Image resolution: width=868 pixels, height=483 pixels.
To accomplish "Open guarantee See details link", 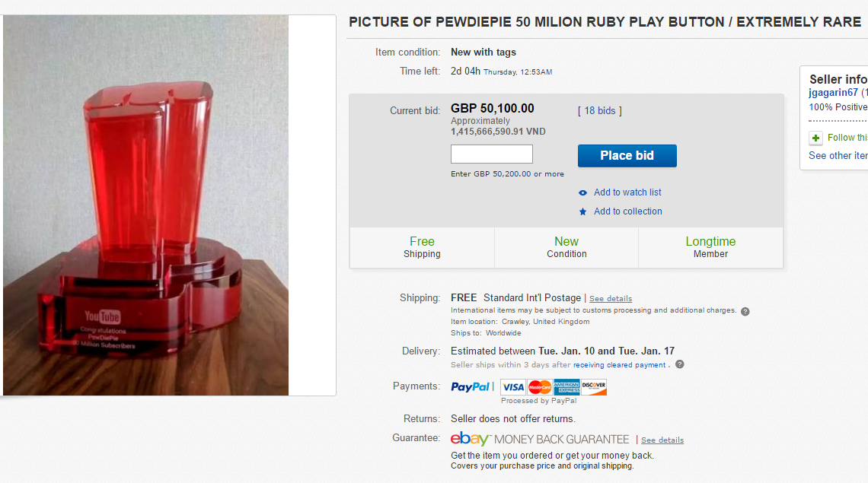I will 662,440.
